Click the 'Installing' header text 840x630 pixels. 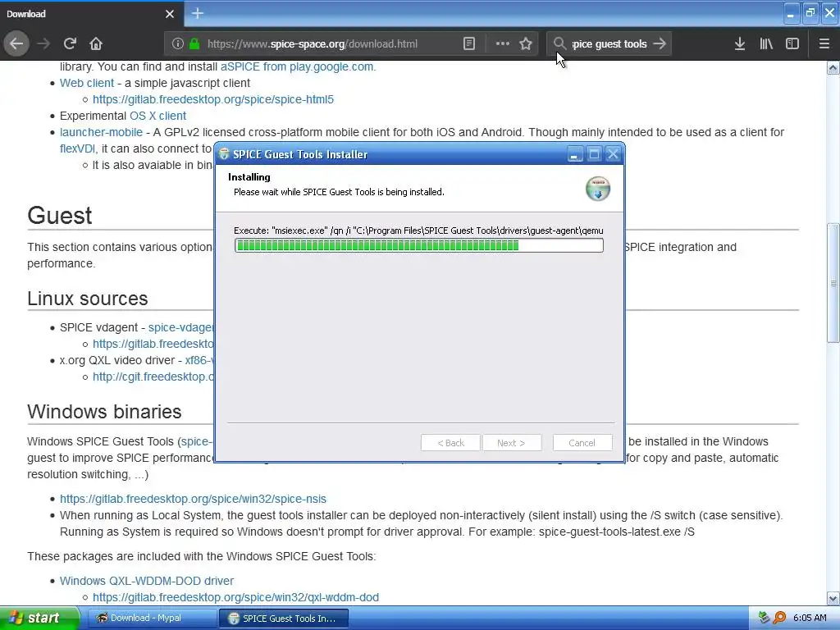[x=249, y=177]
